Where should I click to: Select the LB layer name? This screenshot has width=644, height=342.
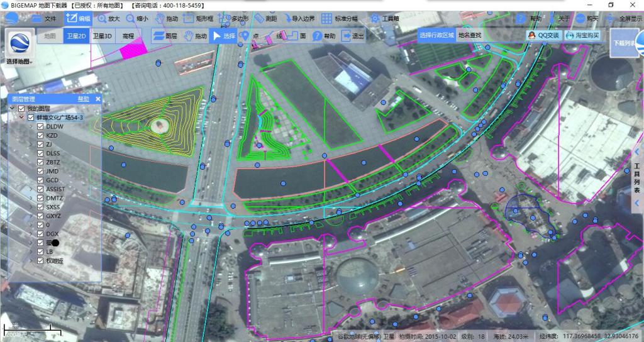pos(49,251)
